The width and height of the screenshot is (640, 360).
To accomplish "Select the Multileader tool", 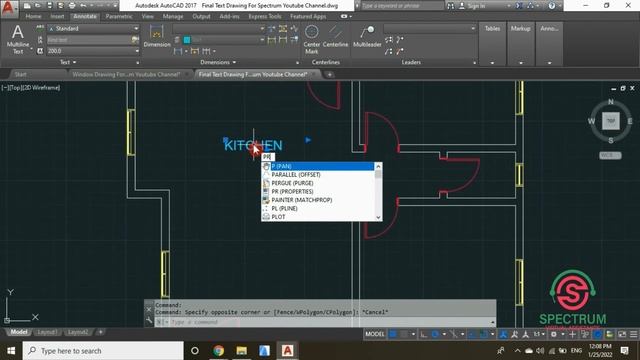I will pyautogui.click(x=367, y=36).
